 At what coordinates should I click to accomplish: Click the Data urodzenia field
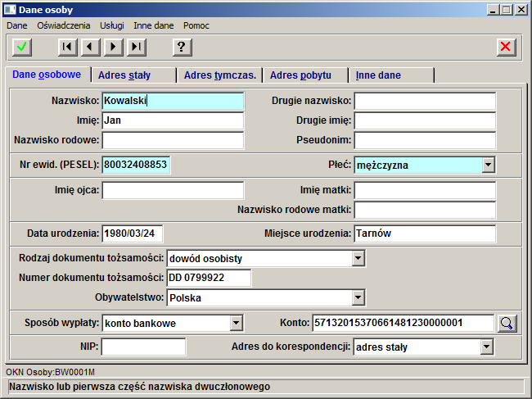[x=133, y=234]
